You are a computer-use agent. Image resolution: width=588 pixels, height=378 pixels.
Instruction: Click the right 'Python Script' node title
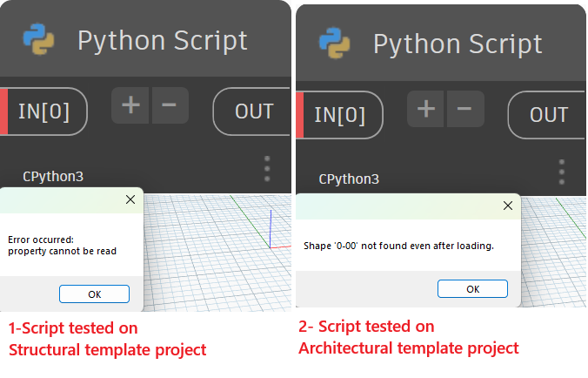(458, 44)
